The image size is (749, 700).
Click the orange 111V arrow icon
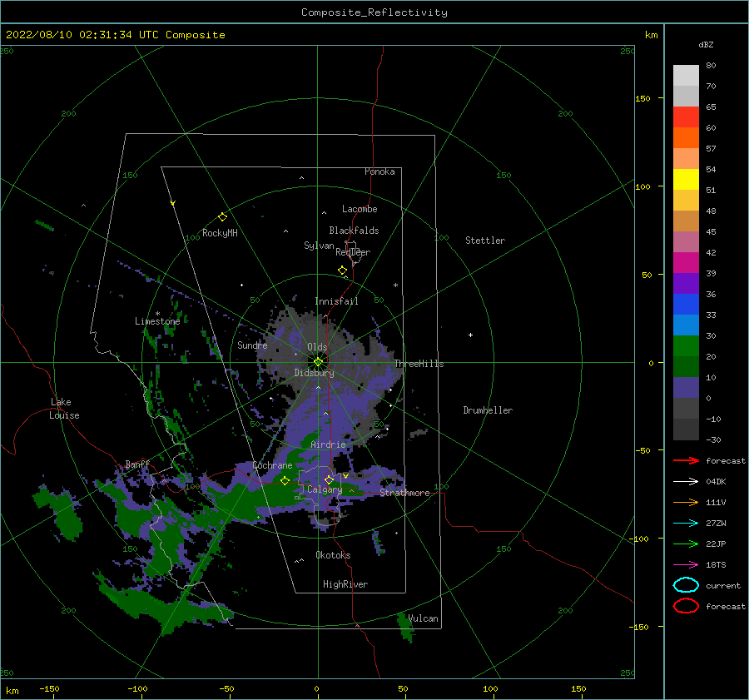[686, 502]
